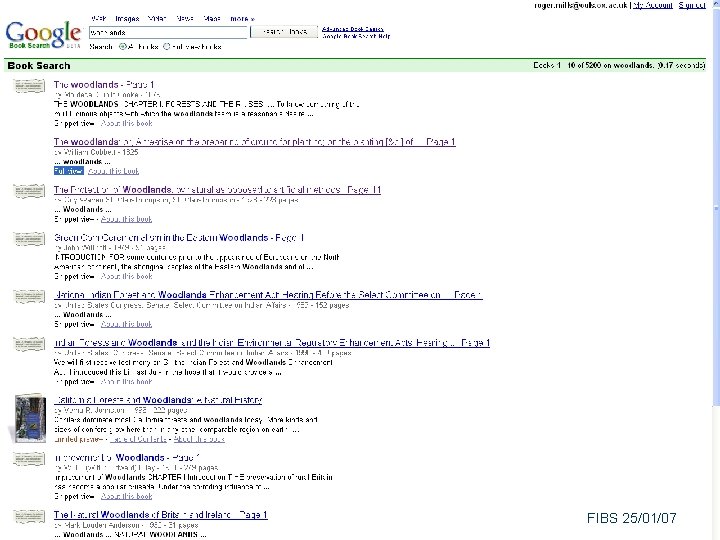Click book icon beside 'The woodlands - Page 1'
This screenshot has height=540, width=720.
[29, 86]
